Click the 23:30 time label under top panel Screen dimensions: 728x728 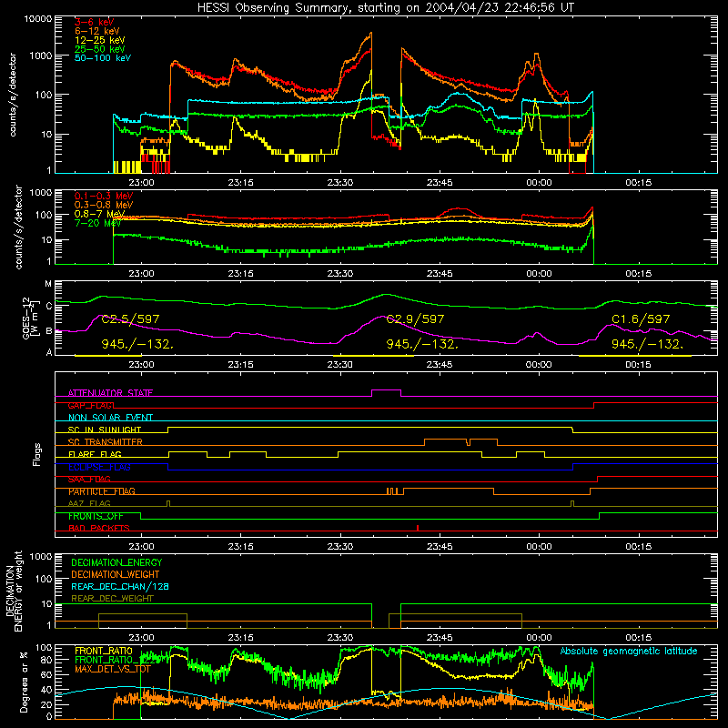(x=340, y=183)
